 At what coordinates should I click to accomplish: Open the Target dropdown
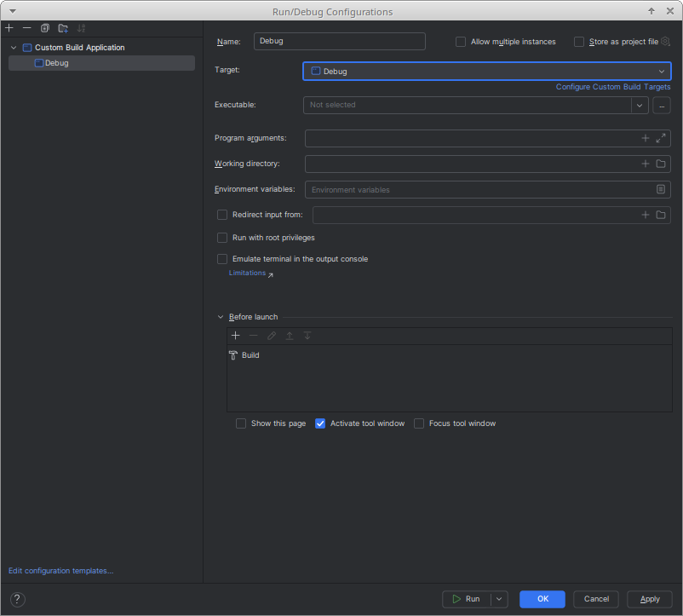point(486,71)
